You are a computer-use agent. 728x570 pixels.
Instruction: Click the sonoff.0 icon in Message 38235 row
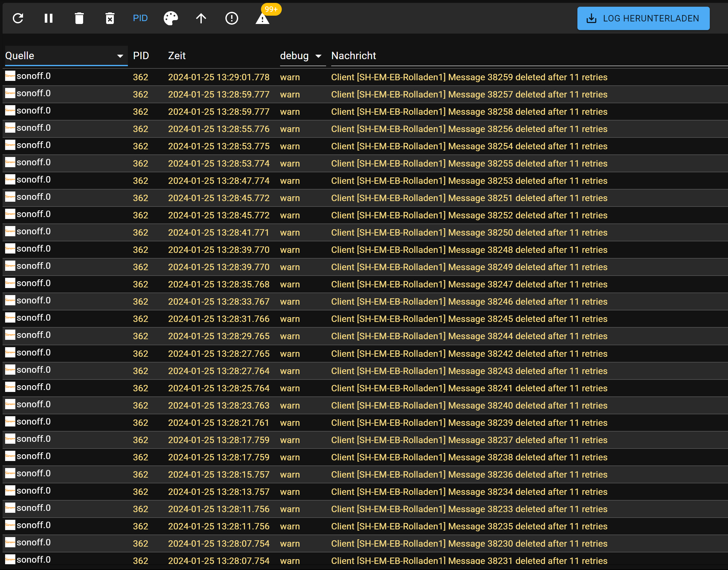(10, 525)
